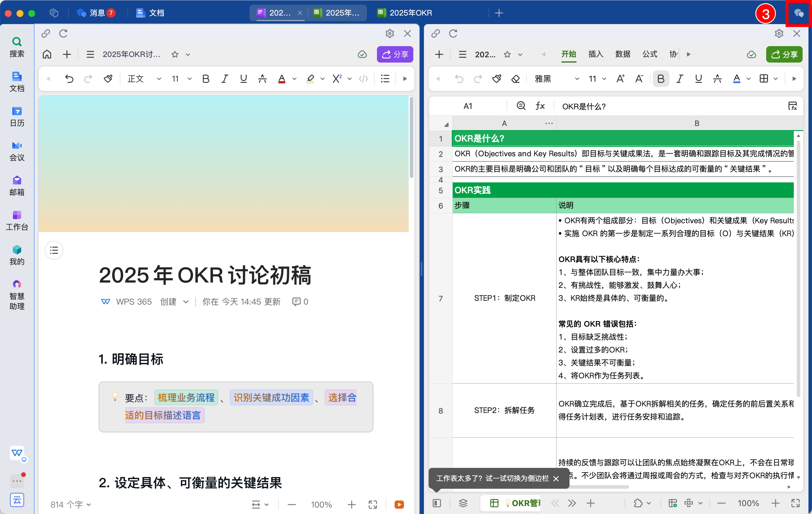Open the sheet layers icon in the spreadsheet footer

463,503
